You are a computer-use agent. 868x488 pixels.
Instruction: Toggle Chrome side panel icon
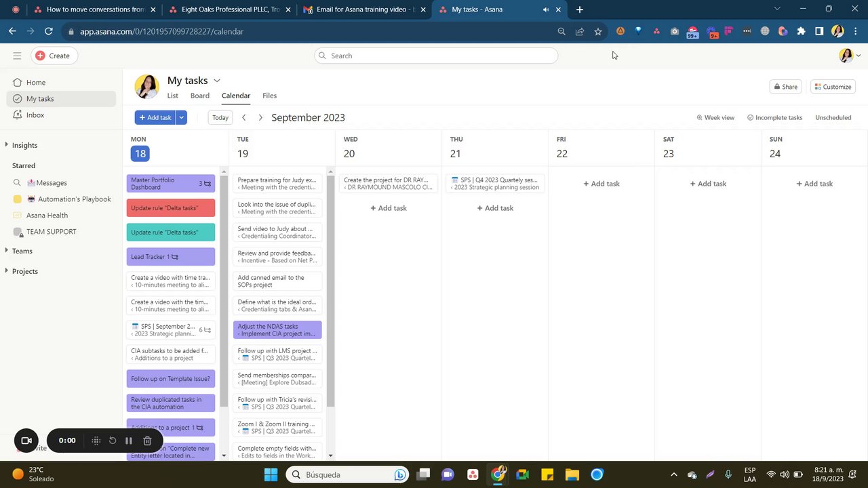point(819,31)
